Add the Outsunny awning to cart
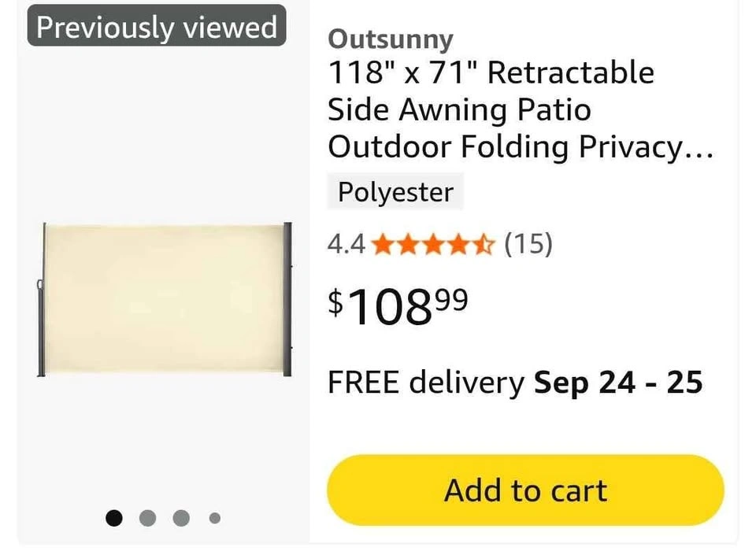The image size is (756, 551). (x=525, y=490)
